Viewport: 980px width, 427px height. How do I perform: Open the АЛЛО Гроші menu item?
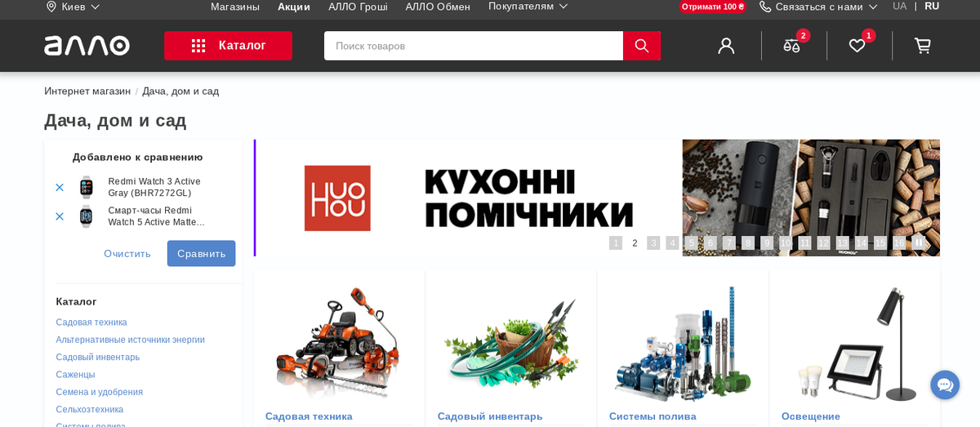[x=358, y=7]
